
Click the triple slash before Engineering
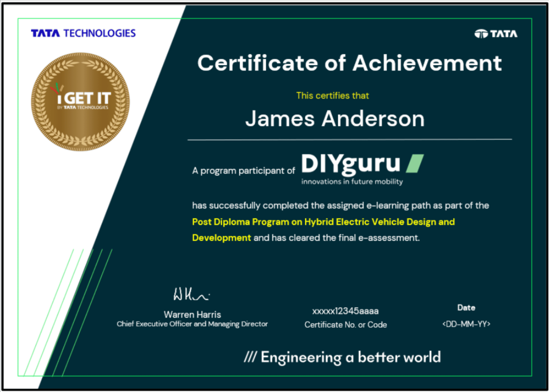pyautogui.click(x=250, y=357)
